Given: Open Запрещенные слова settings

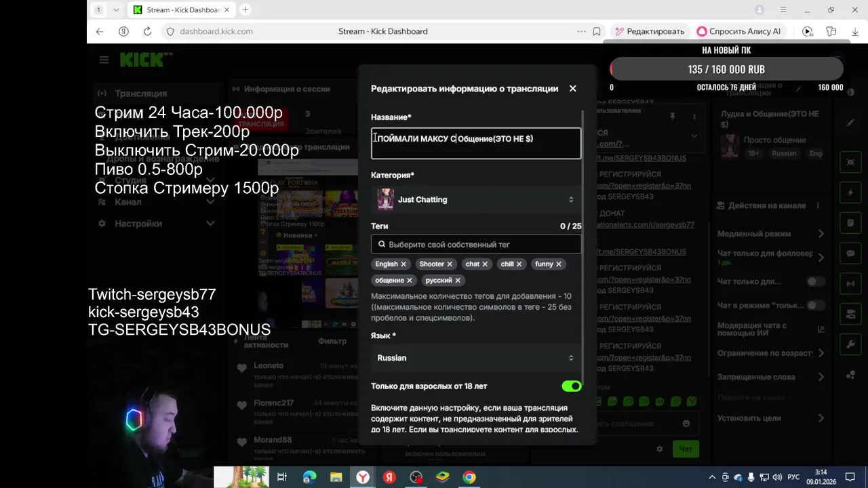Looking at the screenshot, I should click(771, 377).
